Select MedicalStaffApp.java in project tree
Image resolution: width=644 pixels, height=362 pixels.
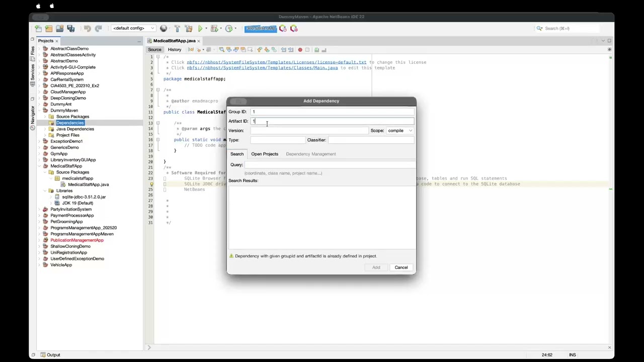(88, 185)
